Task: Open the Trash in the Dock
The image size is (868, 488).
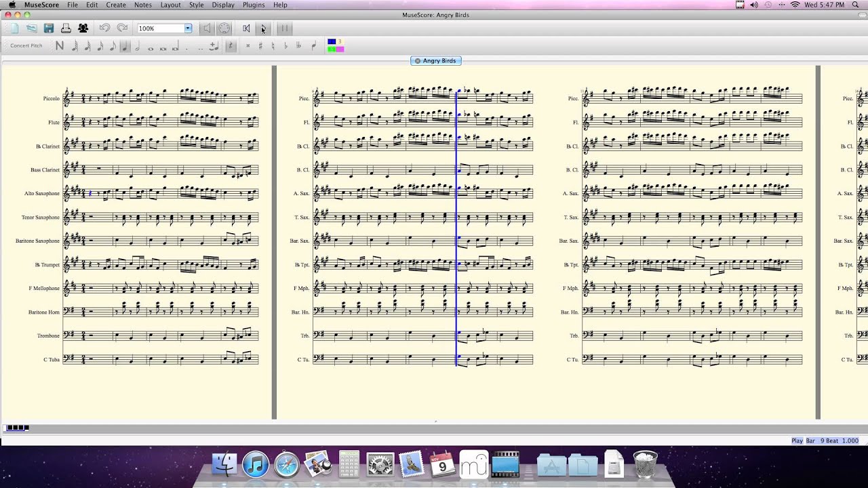Action: click(645, 464)
